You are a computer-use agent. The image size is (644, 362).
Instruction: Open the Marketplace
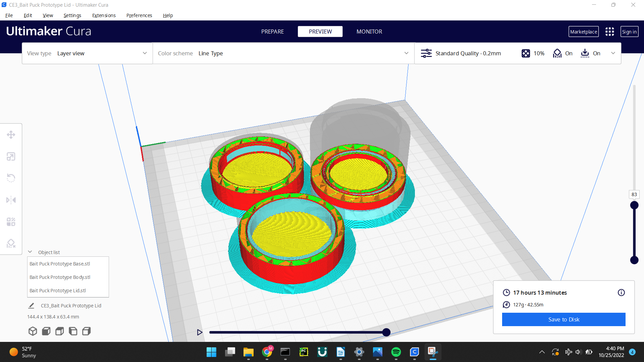pyautogui.click(x=584, y=31)
